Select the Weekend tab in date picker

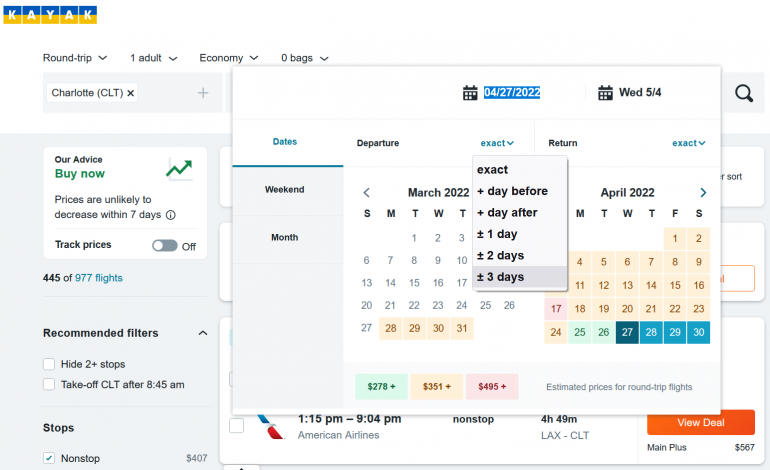click(x=284, y=190)
